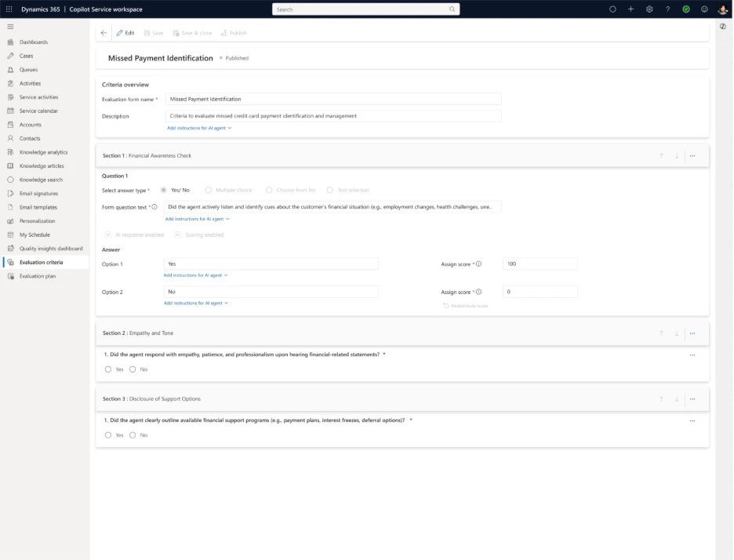Viewport: 734px width, 560px height.
Task: Move Section 2 up using the arrow icon
Action: point(663,333)
